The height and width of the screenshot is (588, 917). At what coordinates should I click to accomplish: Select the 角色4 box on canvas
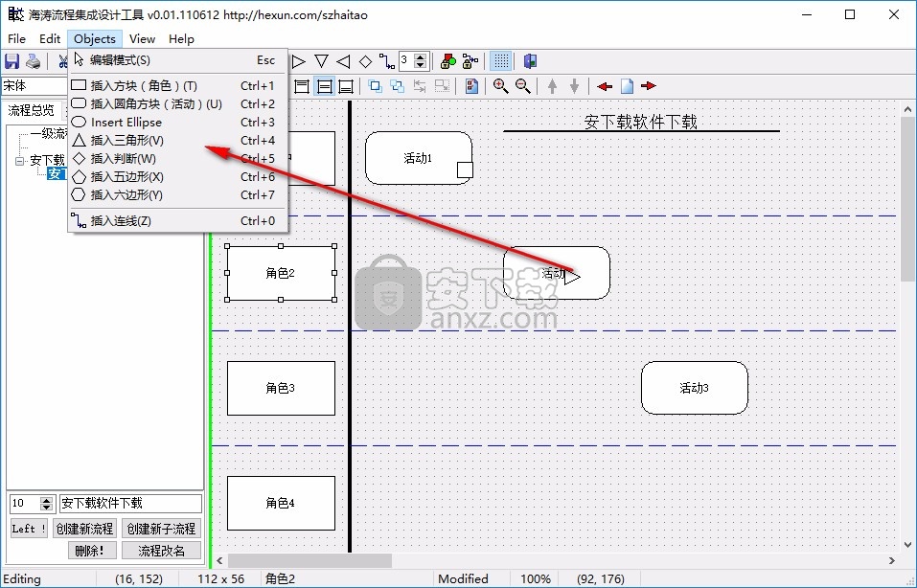tap(281, 504)
